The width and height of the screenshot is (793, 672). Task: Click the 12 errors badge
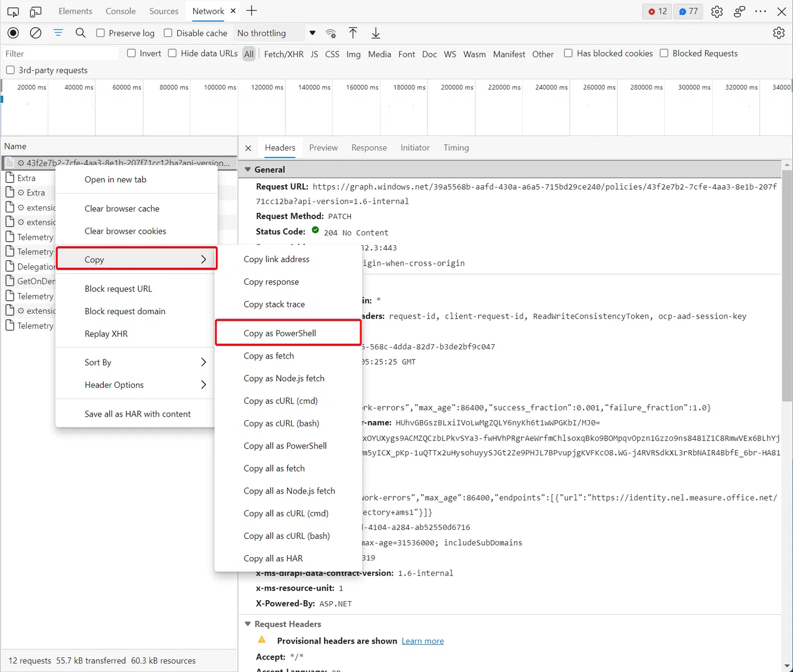pyautogui.click(x=658, y=11)
